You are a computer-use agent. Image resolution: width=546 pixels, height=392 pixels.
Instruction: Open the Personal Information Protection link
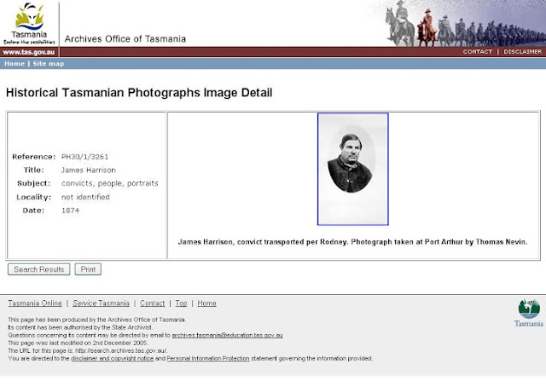pyautogui.click(x=208, y=358)
